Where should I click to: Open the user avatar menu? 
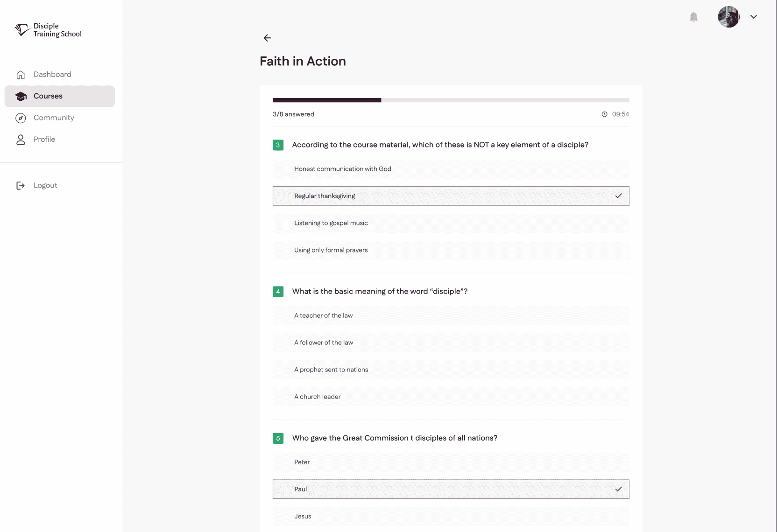point(728,17)
